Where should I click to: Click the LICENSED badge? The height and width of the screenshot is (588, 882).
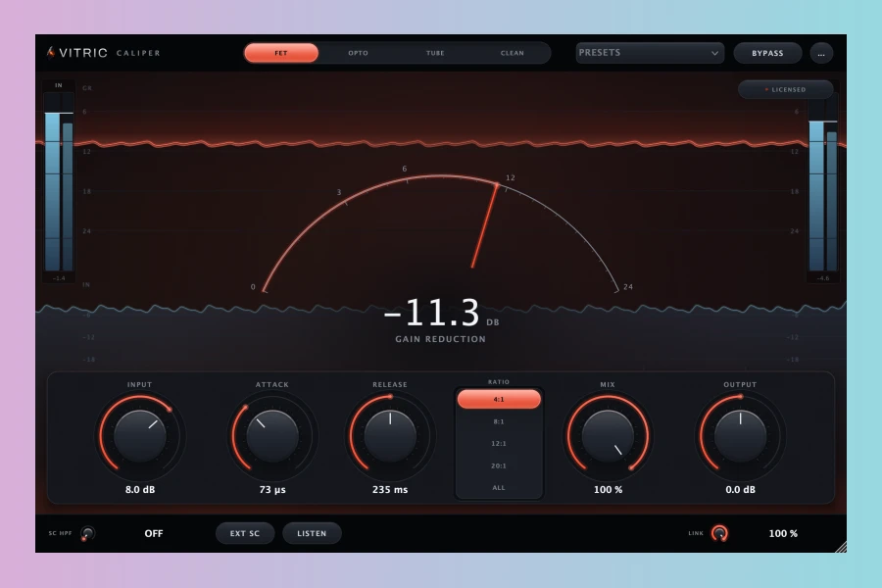coord(785,89)
